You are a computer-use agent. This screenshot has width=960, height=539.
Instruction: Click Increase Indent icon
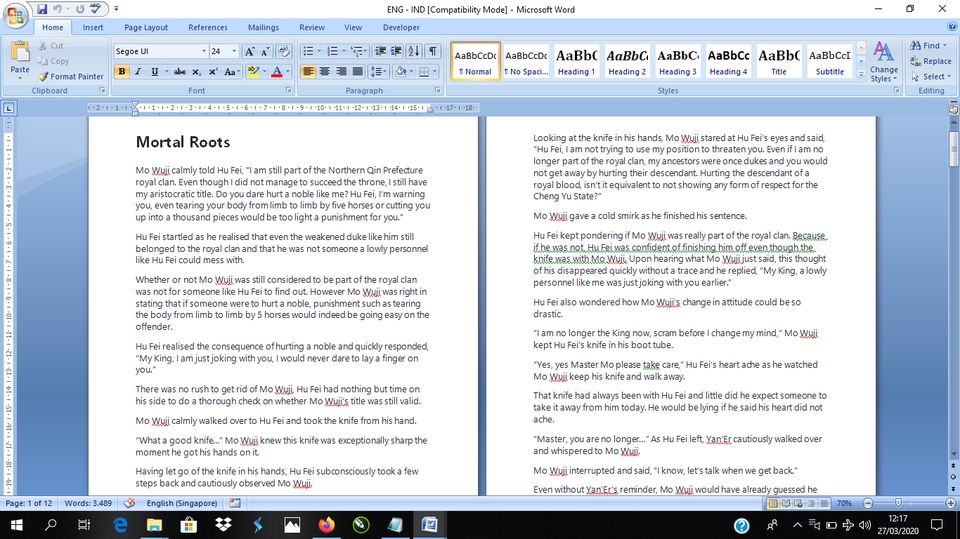(397, 51)
